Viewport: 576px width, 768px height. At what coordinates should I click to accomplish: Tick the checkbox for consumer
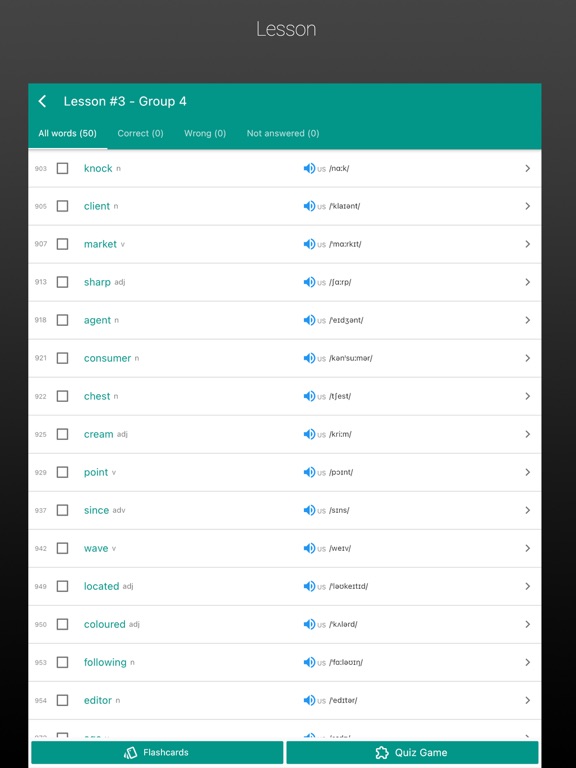(x=62, y=358)
